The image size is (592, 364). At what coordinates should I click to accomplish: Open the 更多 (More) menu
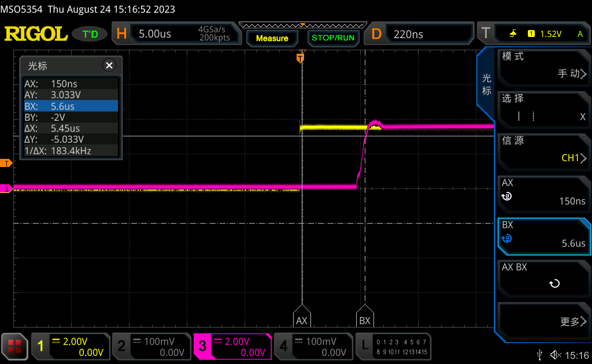tap(543, 321)
